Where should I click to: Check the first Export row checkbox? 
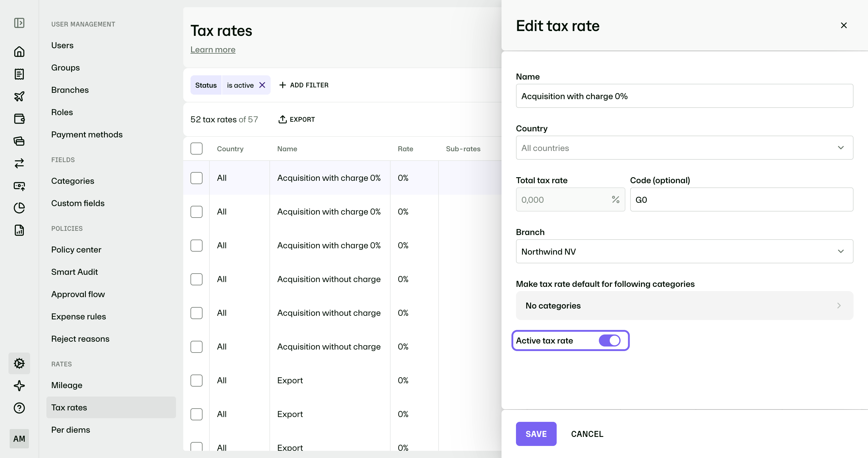(x=197, y=381)
